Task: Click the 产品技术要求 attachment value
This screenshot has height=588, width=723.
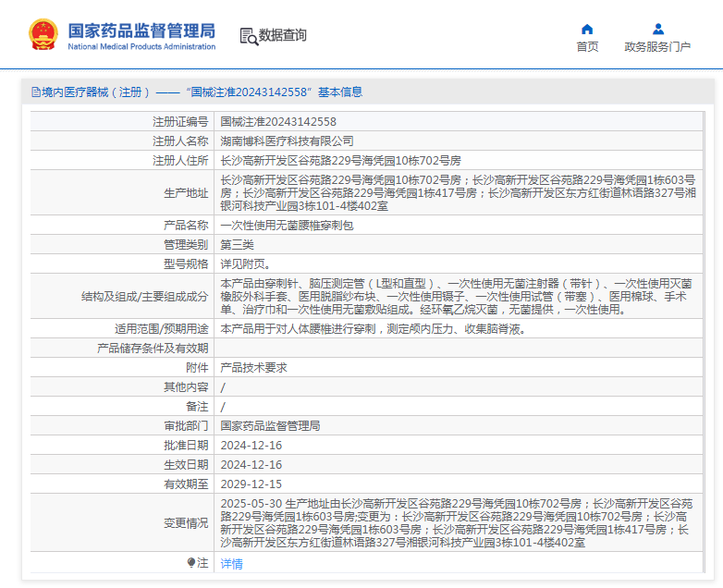Action: 253,367
